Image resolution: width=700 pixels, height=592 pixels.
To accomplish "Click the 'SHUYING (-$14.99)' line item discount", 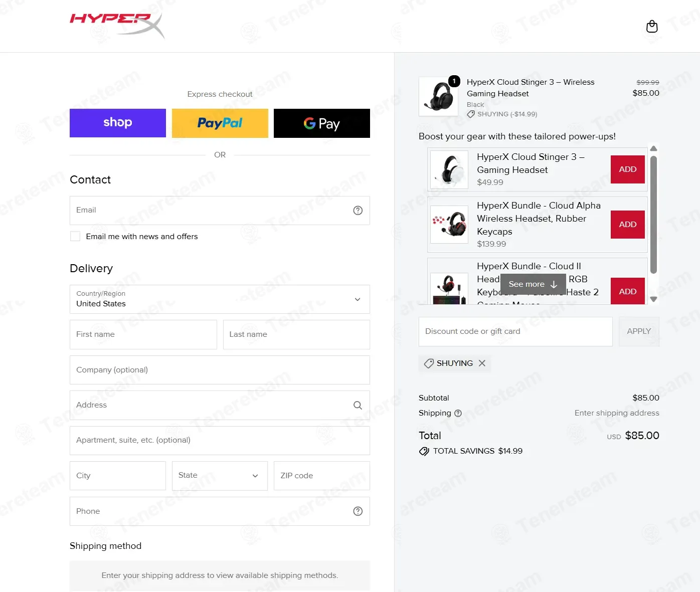I will pos(507,114).
